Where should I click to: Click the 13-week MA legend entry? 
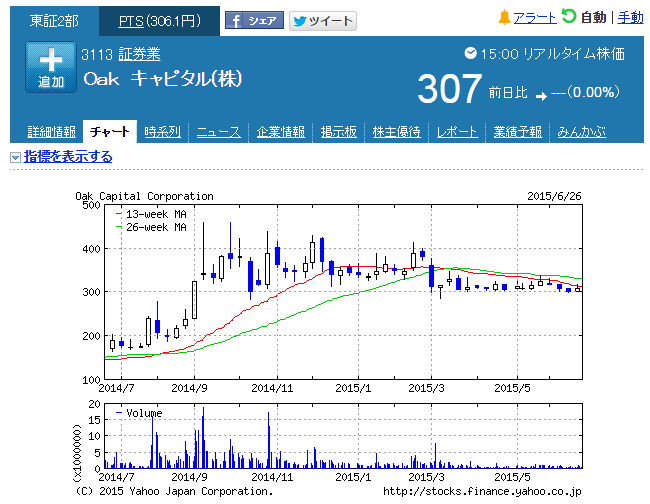[151, 214]
